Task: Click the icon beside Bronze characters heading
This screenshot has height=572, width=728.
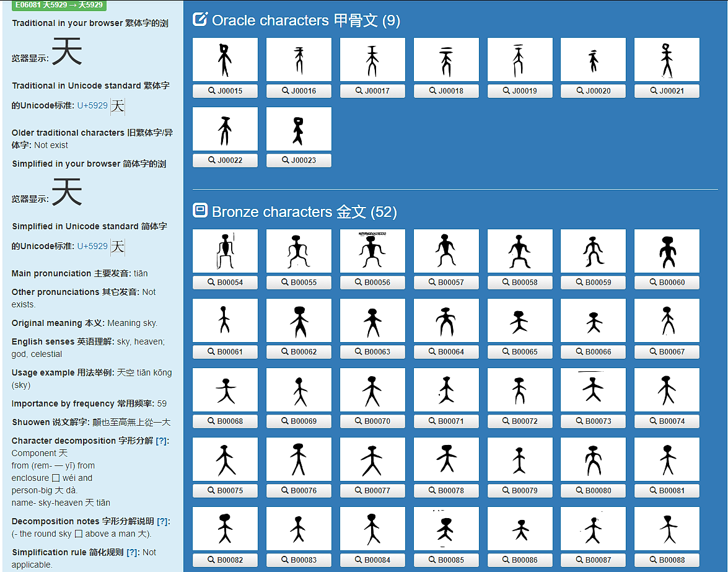Action: click(200, 211)
